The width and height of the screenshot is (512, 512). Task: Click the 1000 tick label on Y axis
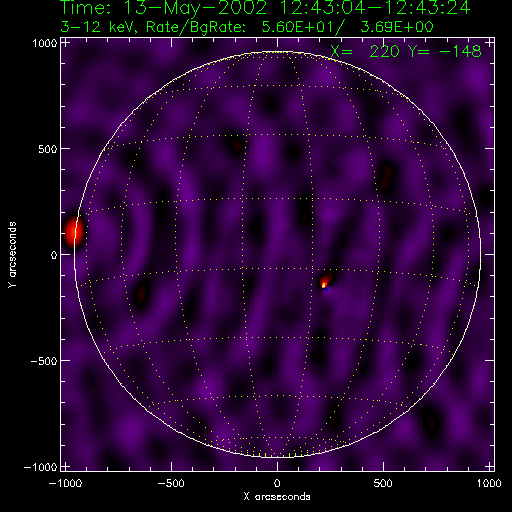pos(44,43)
